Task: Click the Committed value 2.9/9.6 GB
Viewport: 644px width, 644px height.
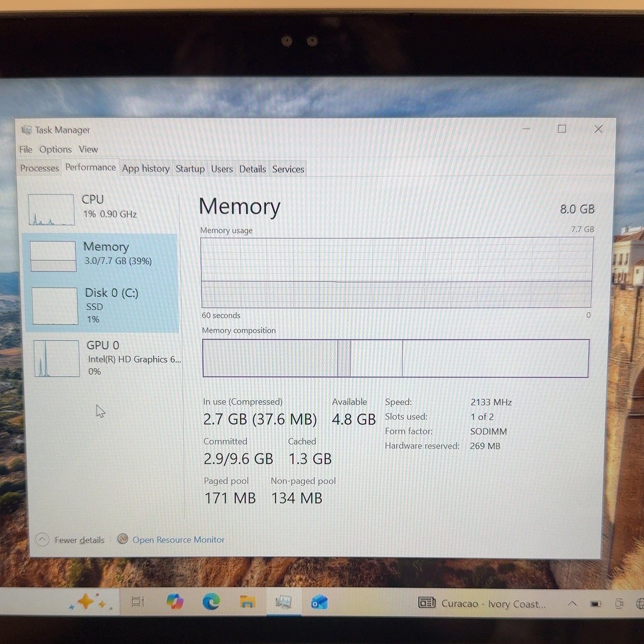Action: pyautogui.click(x=238, y=459)
